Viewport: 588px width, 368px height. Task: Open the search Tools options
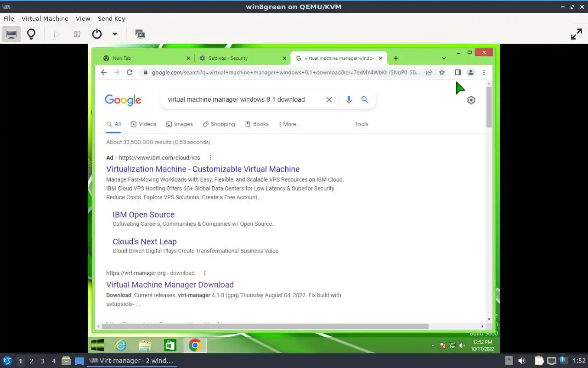pyautogui.click(x=362, y=124)
